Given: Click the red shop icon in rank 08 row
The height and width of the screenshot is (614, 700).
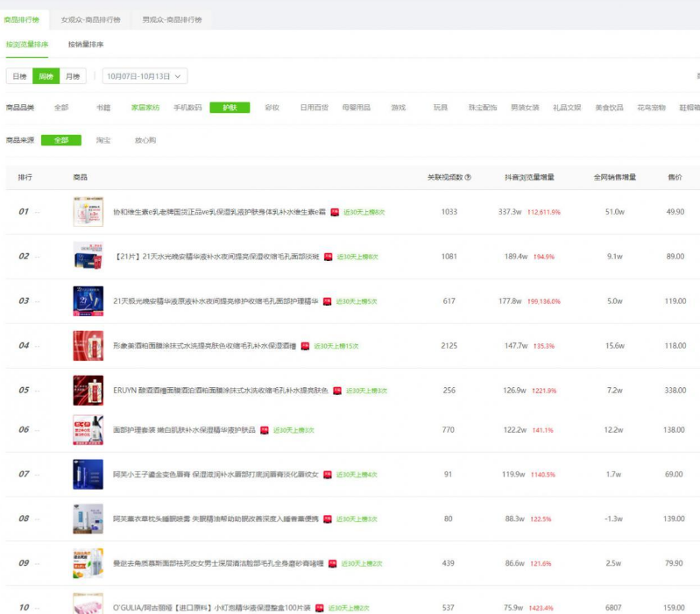Looking at the screenshot, I should (x=328, y=519).
